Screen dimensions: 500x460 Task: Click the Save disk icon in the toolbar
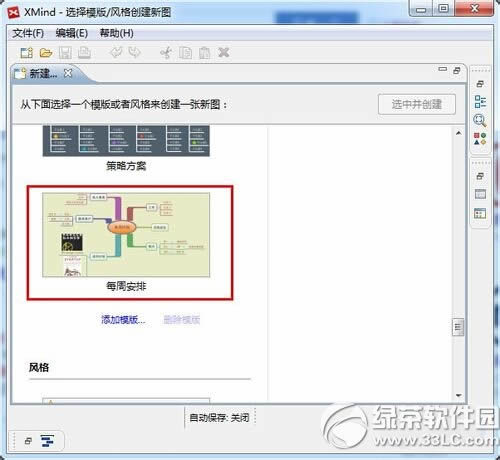pyautogui.click(x=65, y=53)
